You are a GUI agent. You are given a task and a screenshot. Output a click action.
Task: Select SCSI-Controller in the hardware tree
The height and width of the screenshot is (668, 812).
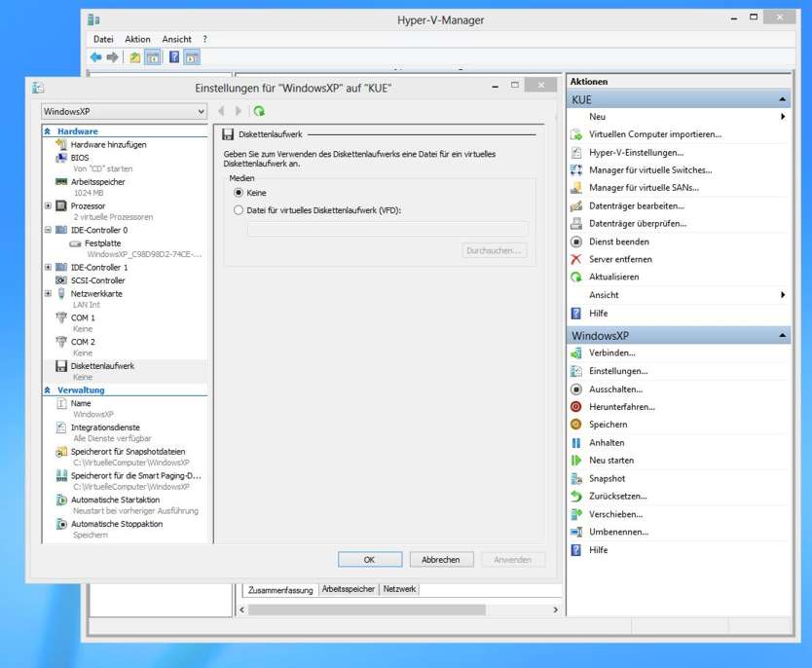[x=98, y=280]
